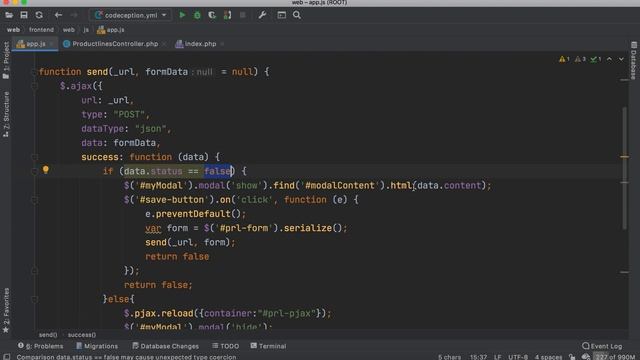Open the Event Log
The height and width of the screenshot is (360, 640).
[x=602, y=346]
